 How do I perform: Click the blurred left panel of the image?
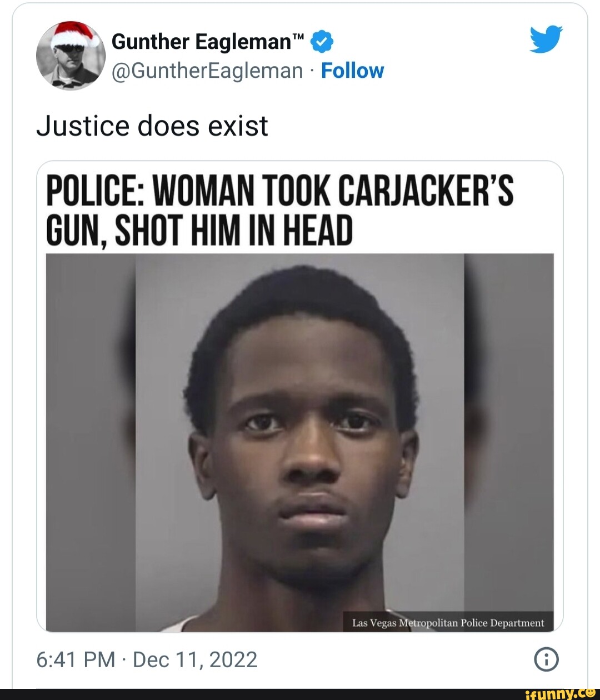point(91,443)
